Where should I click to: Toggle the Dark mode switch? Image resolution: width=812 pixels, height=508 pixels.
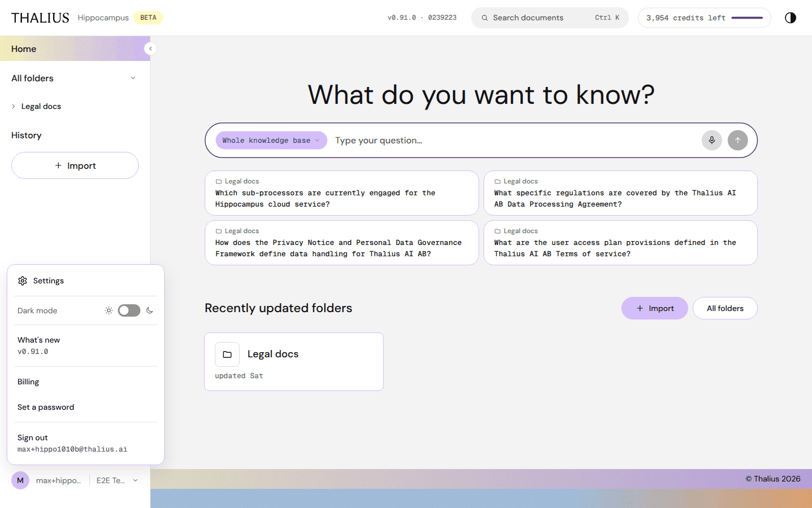pos(129,310)
